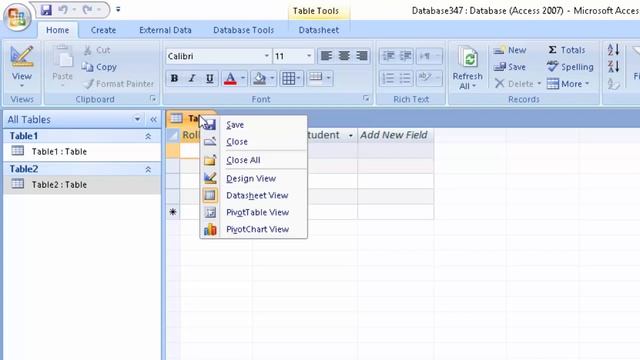This screenshot has width=640, height=360.
Task: Center align text
Action: [344, 56]
